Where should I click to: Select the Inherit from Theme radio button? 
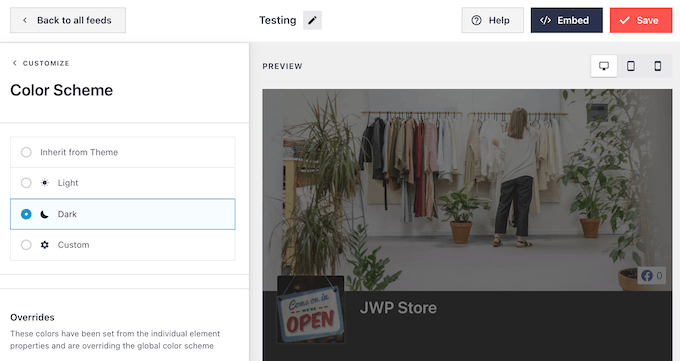26,152
